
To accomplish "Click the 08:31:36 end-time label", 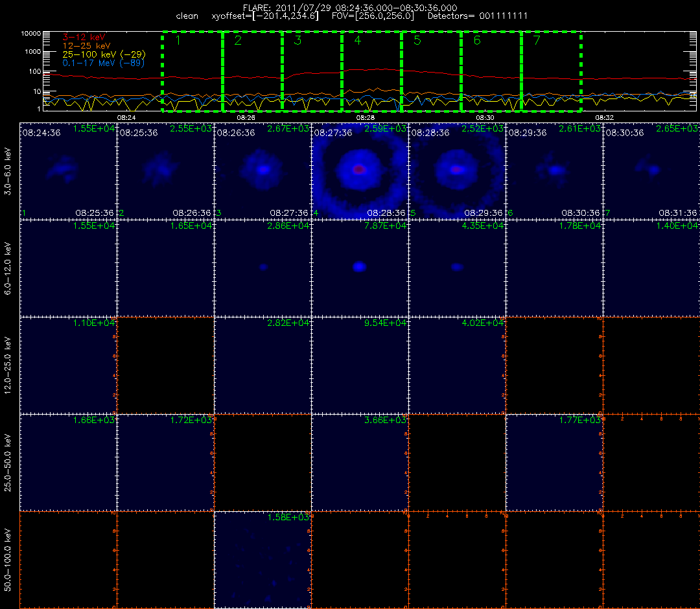I will (677, 213).
